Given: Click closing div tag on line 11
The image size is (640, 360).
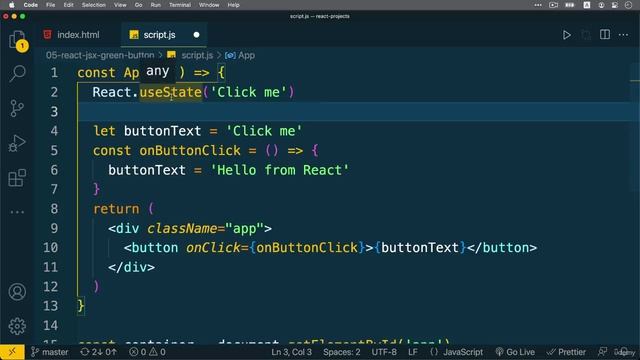Looking at the screenshot, I should 131,267.
